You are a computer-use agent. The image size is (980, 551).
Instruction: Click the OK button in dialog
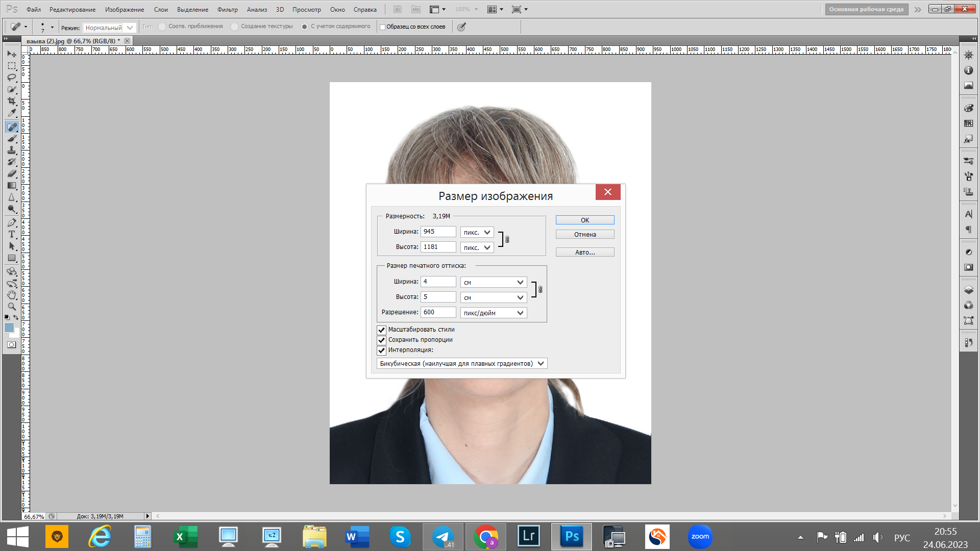pyautogui.click(x=584, y=220)
